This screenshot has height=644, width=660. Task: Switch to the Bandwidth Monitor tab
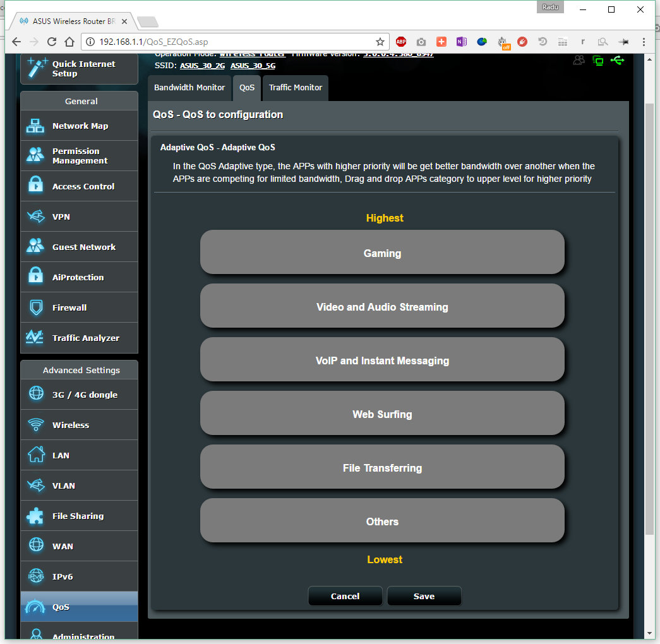click(x=189, y=88)
